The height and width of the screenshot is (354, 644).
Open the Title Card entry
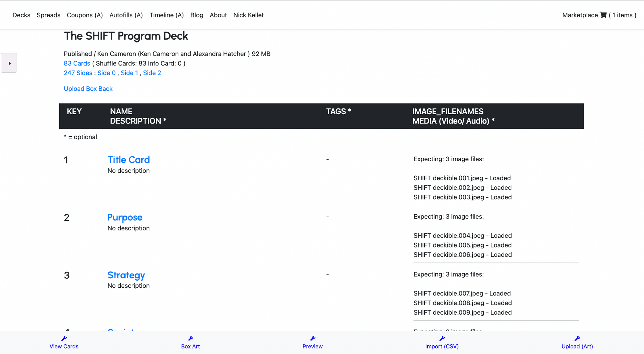(x=128, y=160)
